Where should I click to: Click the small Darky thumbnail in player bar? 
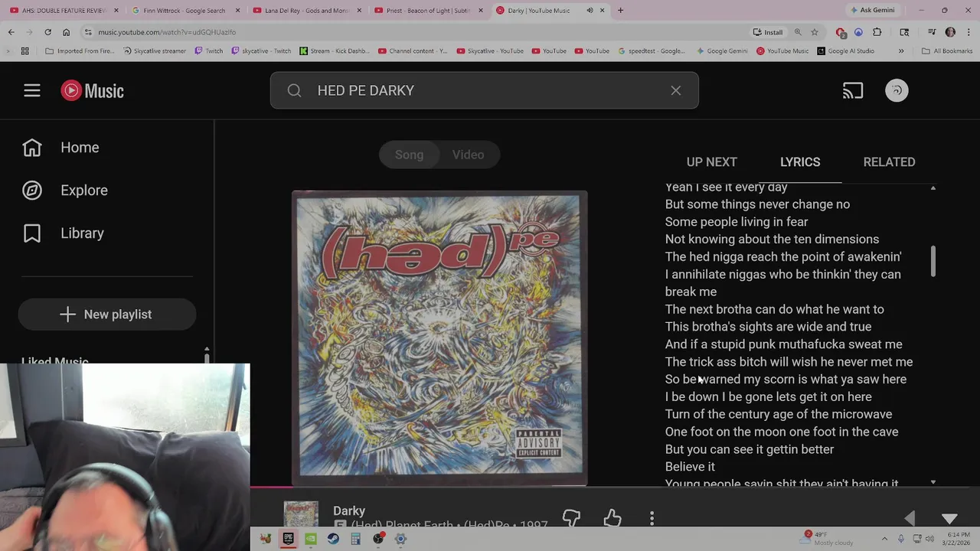301,515
